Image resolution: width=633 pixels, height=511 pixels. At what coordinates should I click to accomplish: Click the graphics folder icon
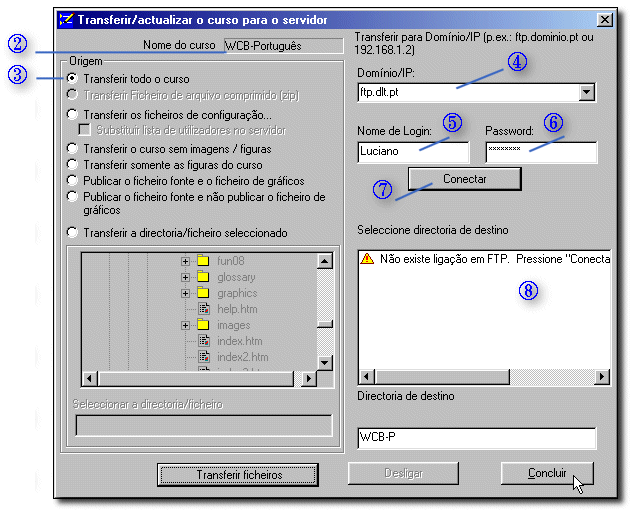203,293
